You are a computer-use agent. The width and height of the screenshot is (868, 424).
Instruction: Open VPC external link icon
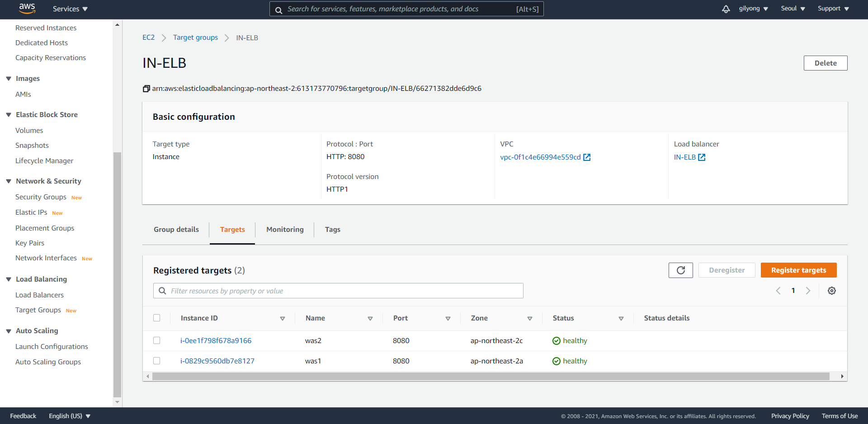[x=587, y=157]
